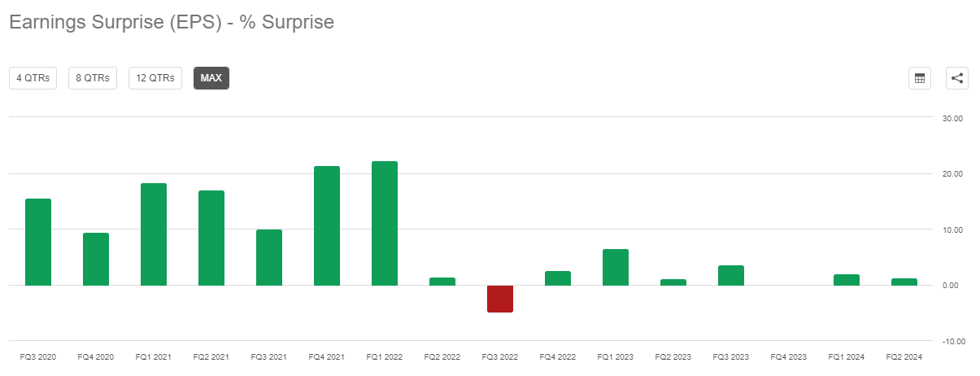Image resolution: width=980 pixels, height=376 pixels.
Task: Select the MAX range button
Action: tap(211, 78)
